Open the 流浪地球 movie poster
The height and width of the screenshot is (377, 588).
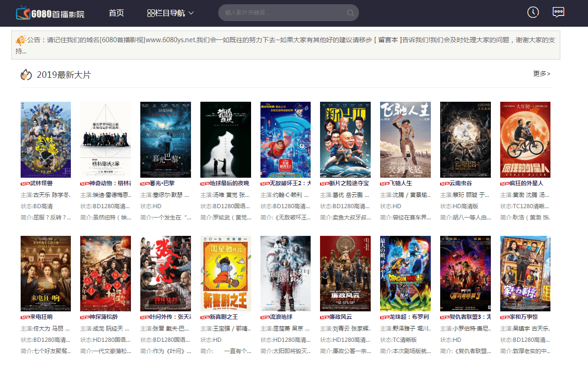(285, 273)
